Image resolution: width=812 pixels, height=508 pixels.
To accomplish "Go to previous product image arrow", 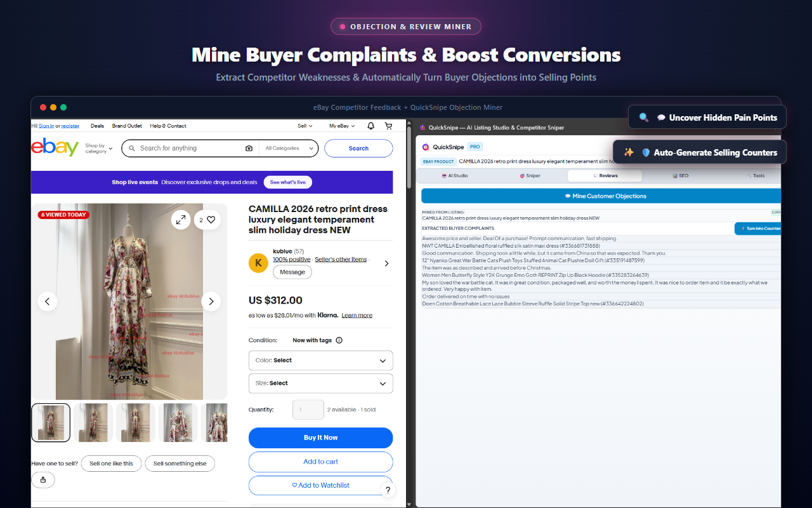I will (x=48, y=301).
